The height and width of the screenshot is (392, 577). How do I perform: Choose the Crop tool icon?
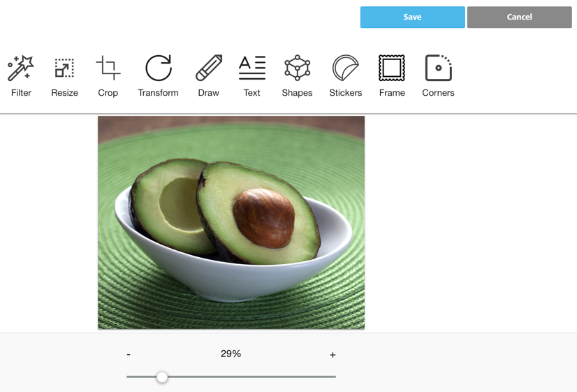108,68
